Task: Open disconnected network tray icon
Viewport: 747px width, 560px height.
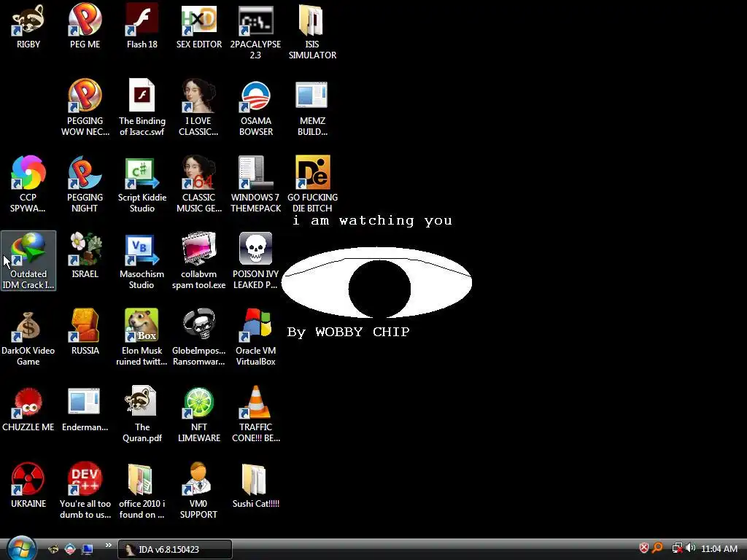Action: [x=677, y=548]
